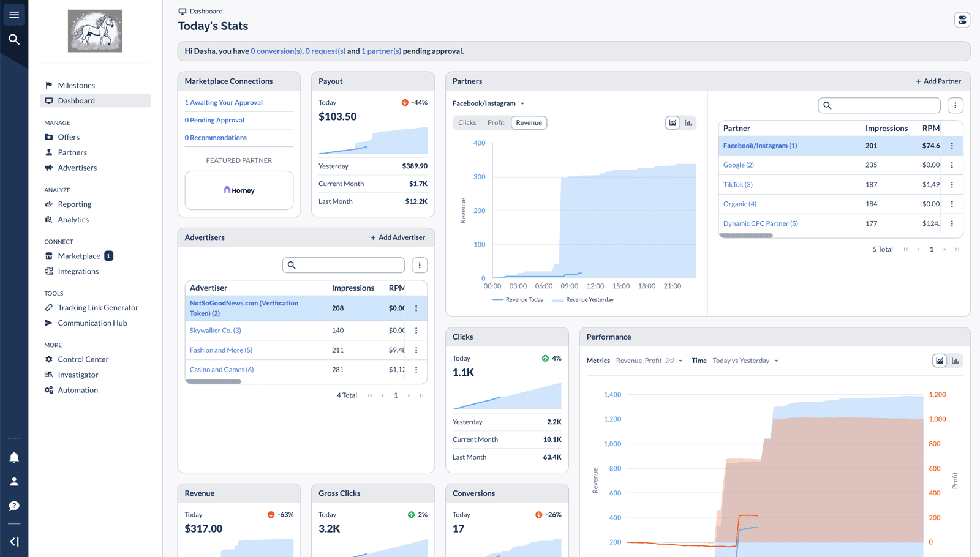Open row menu for Dynamic CPC Partner
This screenshot has width=980, height=557.
(952, 224)
